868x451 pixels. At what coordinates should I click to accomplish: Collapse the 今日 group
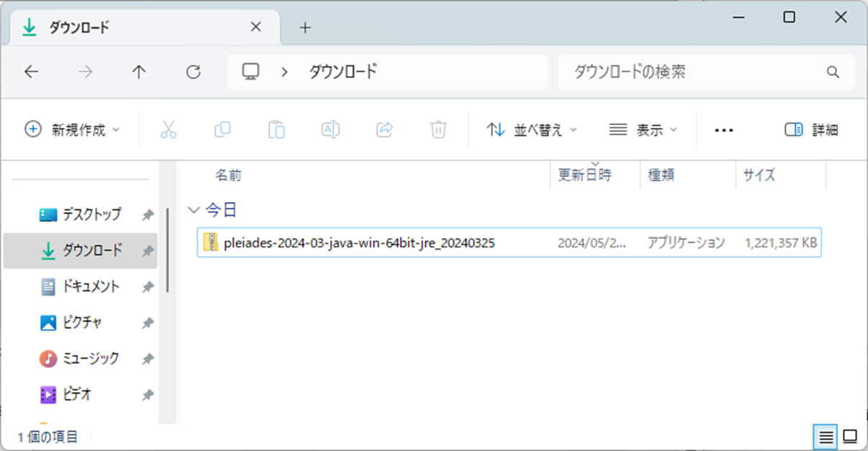click(x=193, y=209)
